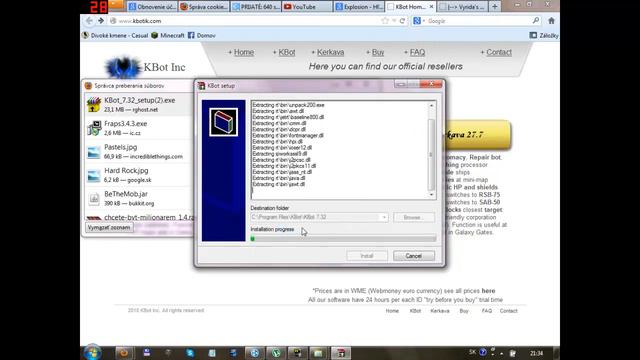Image resolution: width=640 pixels, height=360 pixels.
Task: Click the KBot setup icon in taskbar
Action: click(341, 353)
